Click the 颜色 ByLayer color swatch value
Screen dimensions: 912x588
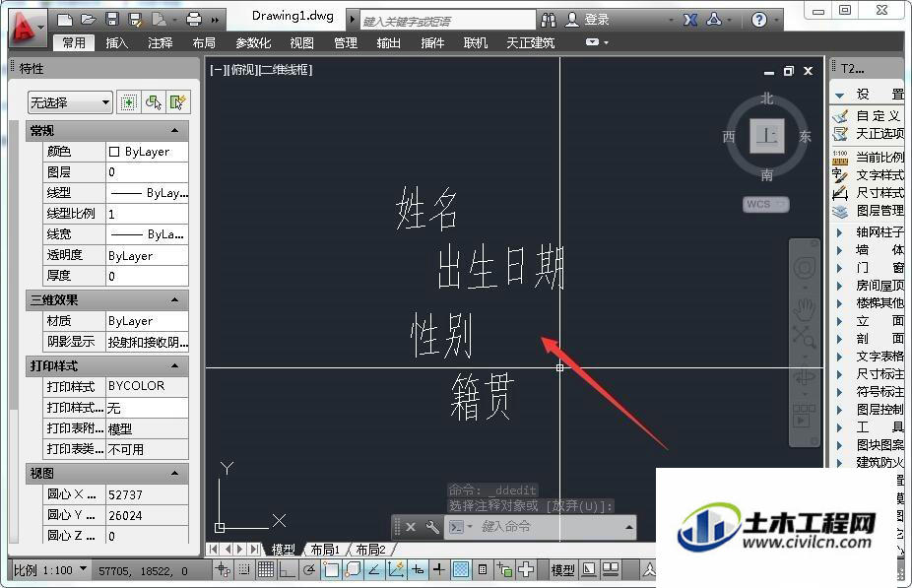point(147,152)
